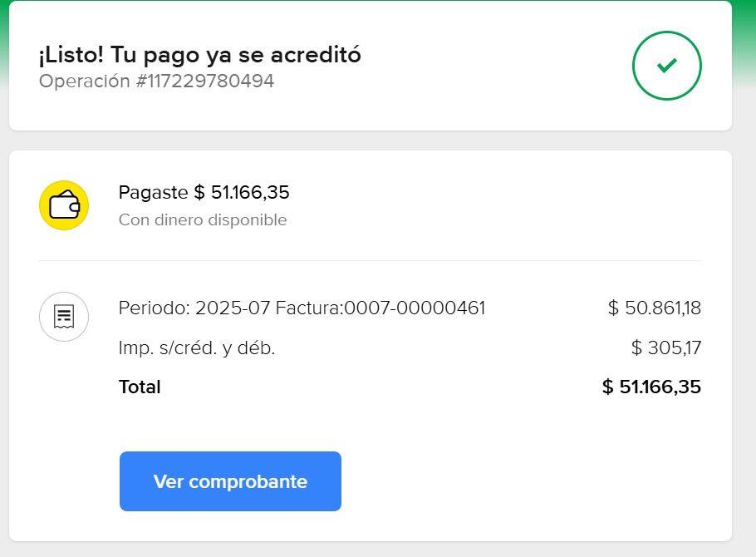Click the invoice amount $ 50.861,18
756x557 pixels.
point(655,308)
